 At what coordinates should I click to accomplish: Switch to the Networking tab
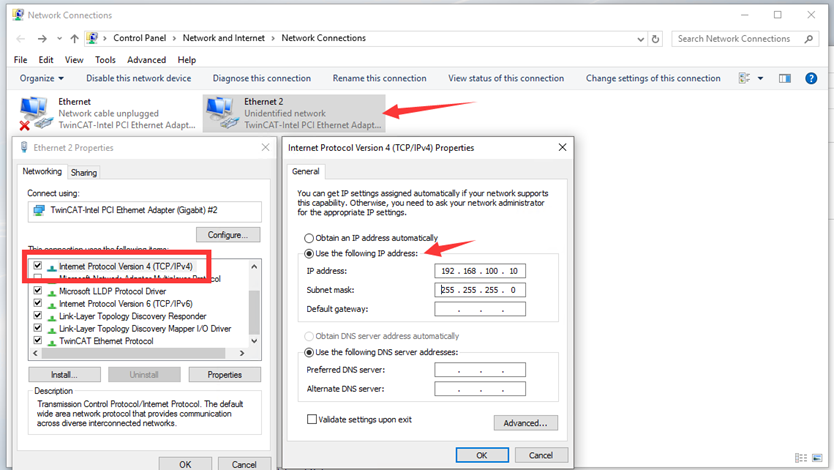click(x=42, y=171)
